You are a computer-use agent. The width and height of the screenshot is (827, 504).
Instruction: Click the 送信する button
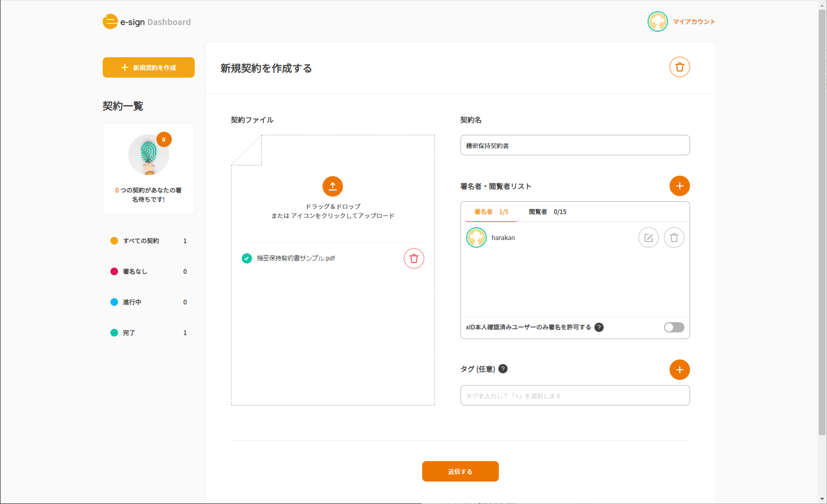[x=461, y=471]
